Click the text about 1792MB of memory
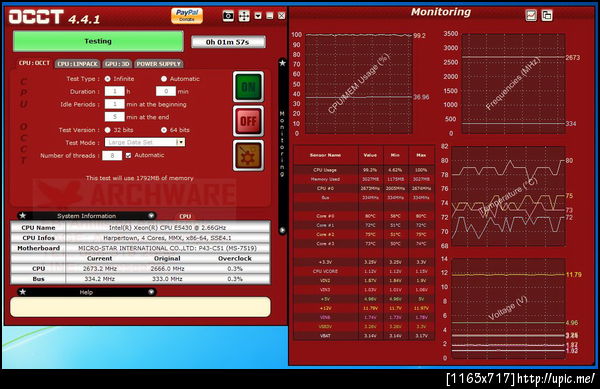Screen dimensions: 600x389 tap(140, 178)
